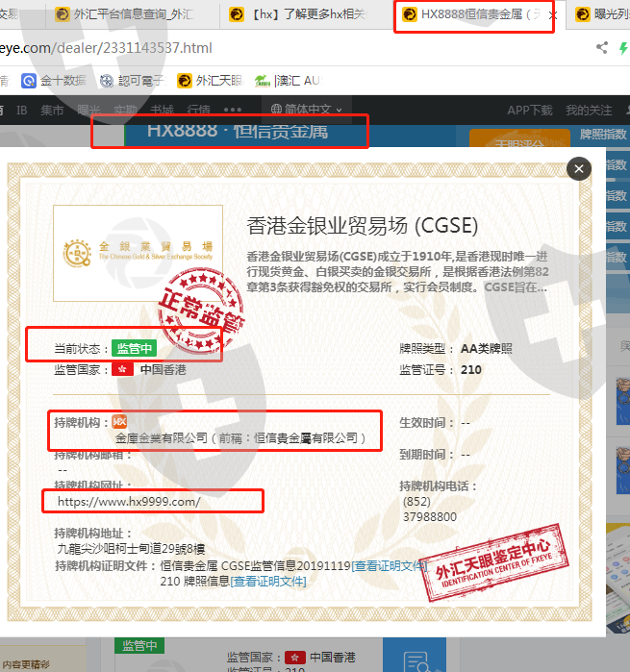
Task: Open the 集市 navigation item
Action: tap(52, 111)
